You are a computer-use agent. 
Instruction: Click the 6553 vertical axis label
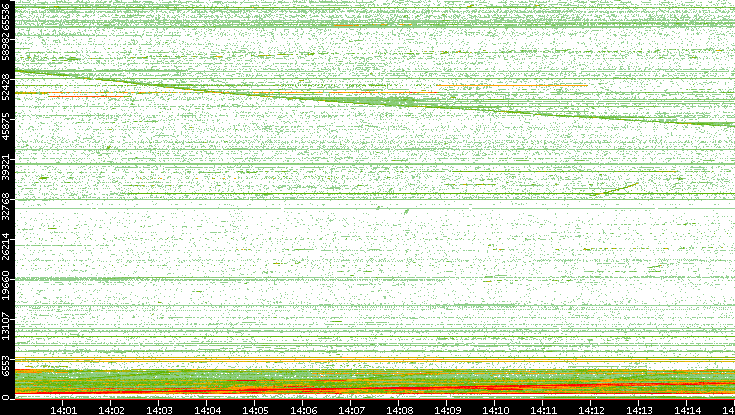[8, 362]
